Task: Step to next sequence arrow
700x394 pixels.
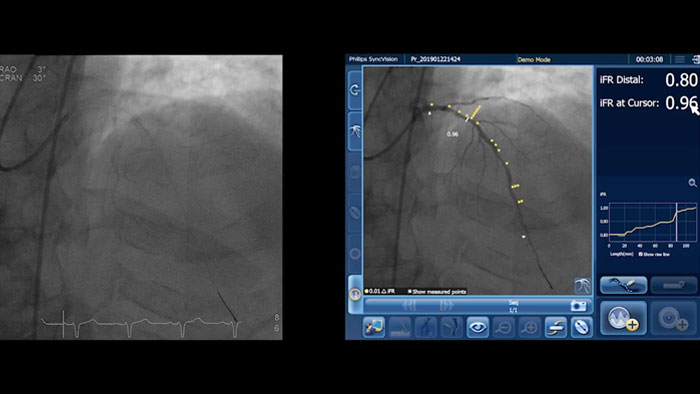Action: pyautogui.click(x=446, y=305)
